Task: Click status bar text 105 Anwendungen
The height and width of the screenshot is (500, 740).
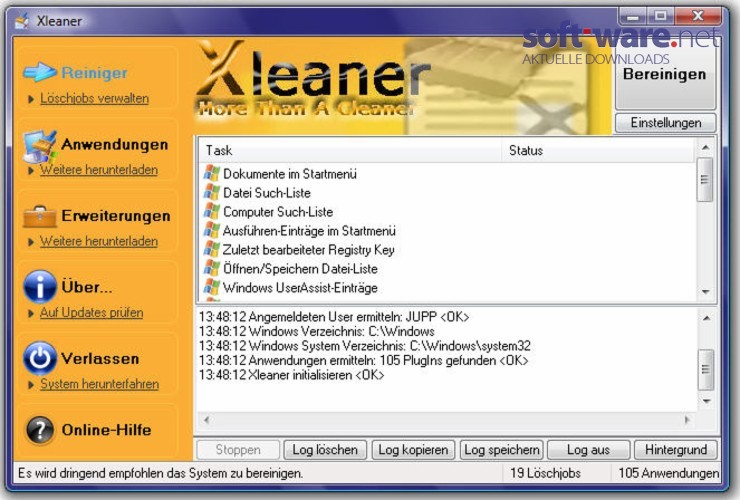Action: 669,473
